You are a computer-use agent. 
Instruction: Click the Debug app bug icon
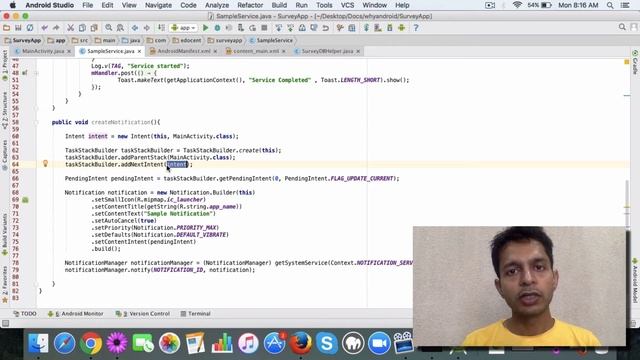[x=217, y=28]
